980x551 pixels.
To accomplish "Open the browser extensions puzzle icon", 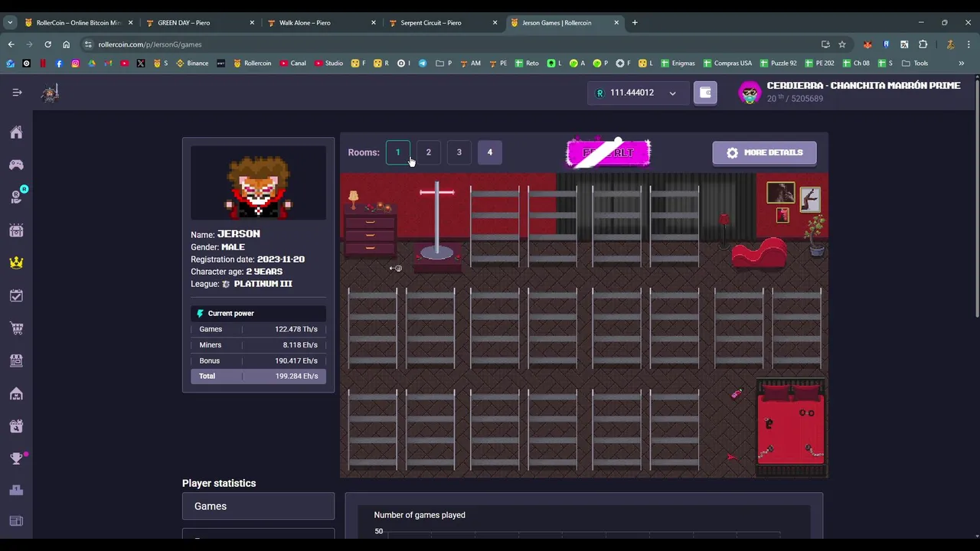I will click(x=923, y=44).
